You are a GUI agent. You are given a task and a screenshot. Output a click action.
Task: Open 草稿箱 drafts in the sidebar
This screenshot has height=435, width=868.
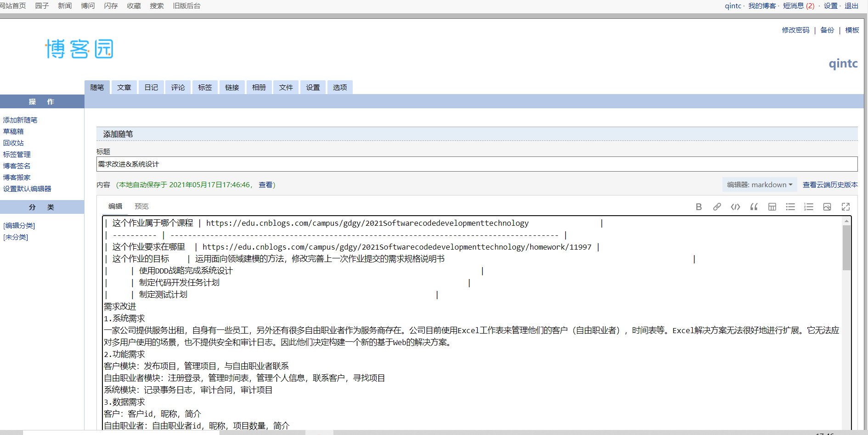click(13, 132)
